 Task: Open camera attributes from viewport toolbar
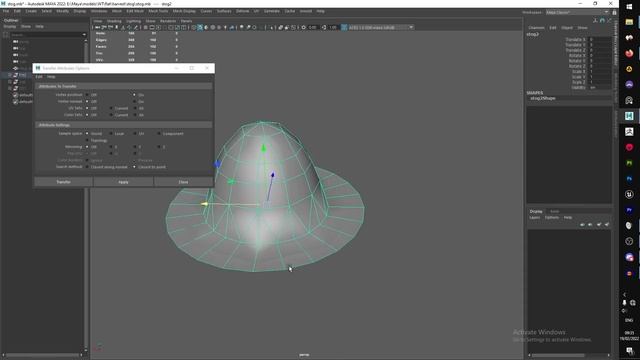[x=110, y=27]
